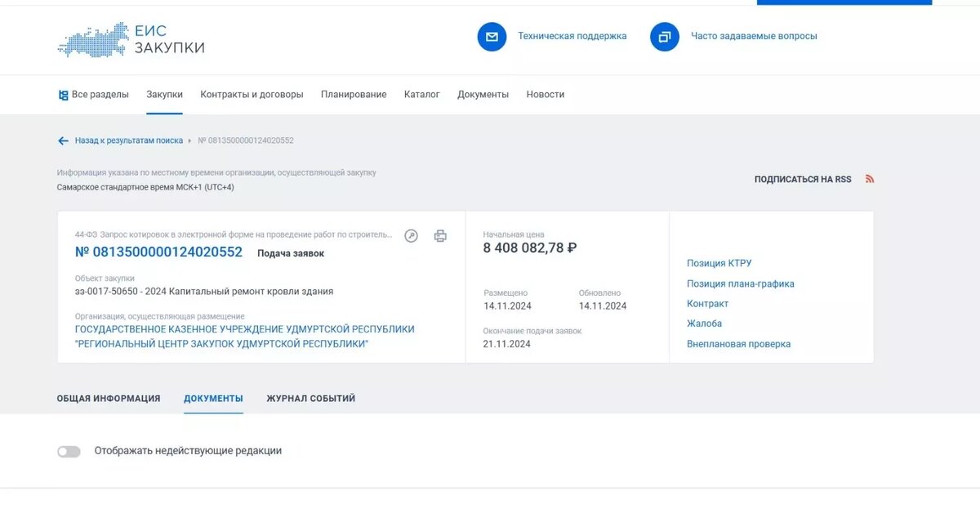Viewport: 980px width, 509px height.
Task: Open the Внеплановая проверка link
Action: pyautogui.click(x=740, y=344)
